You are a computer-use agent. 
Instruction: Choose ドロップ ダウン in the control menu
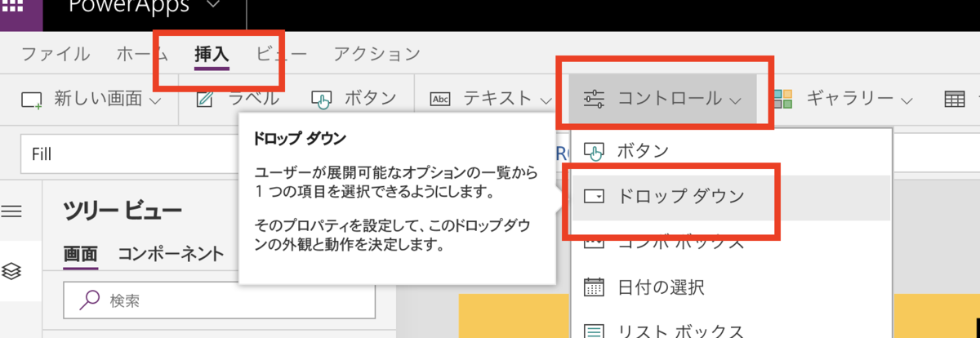(x=730, y=196)
